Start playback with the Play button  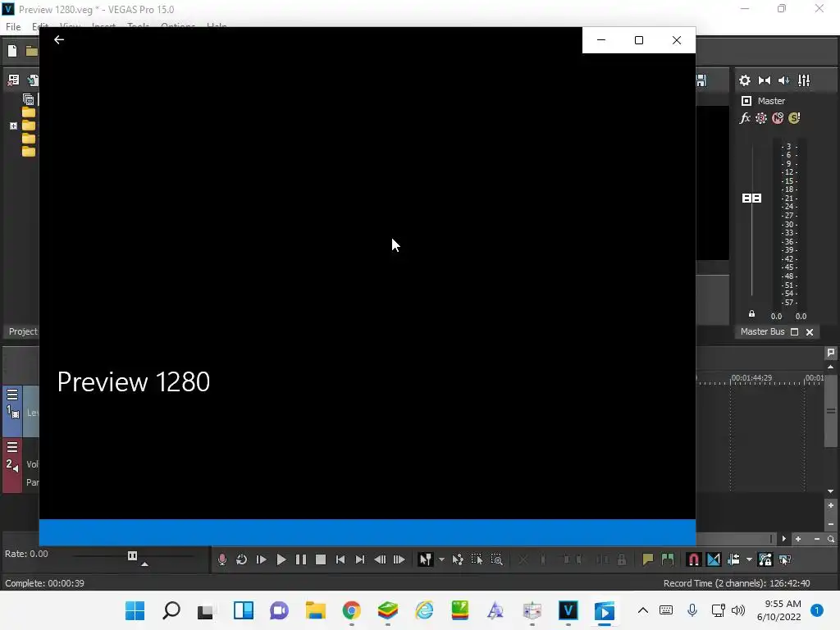(x=281, y=559)
